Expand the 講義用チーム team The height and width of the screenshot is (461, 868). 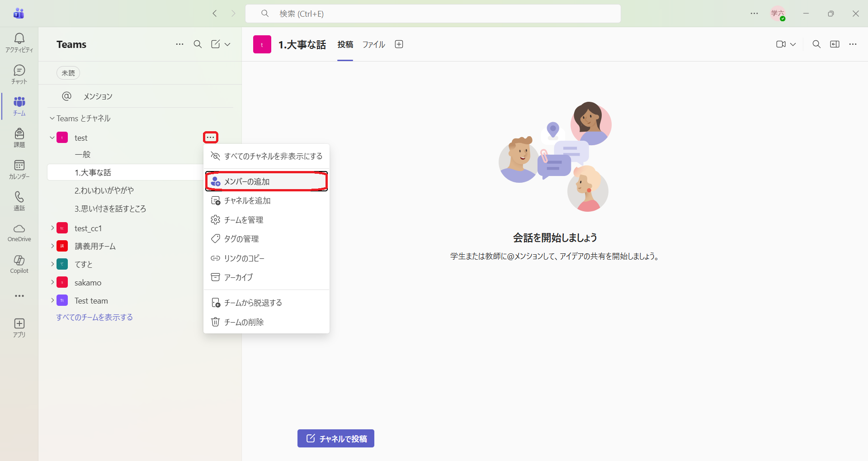coord(52,246)
